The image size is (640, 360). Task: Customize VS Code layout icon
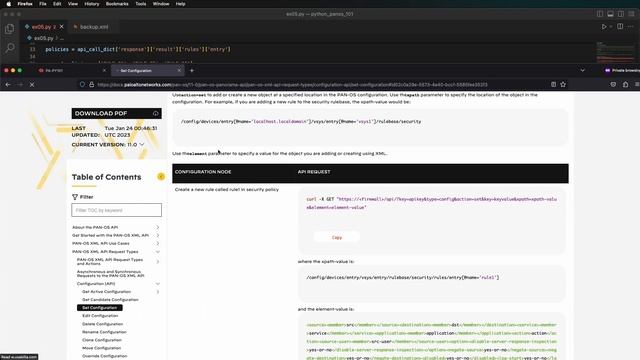(x=631, y=14)
